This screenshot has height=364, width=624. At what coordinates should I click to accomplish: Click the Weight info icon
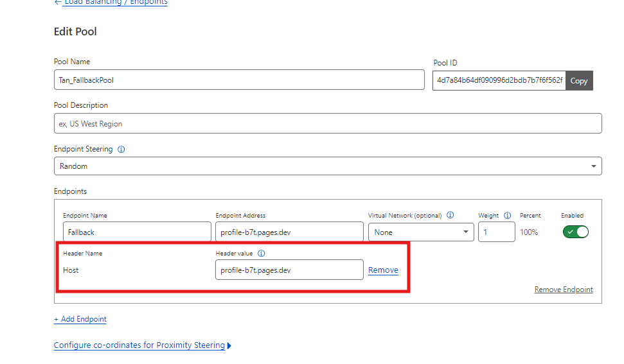pos(507,216)
